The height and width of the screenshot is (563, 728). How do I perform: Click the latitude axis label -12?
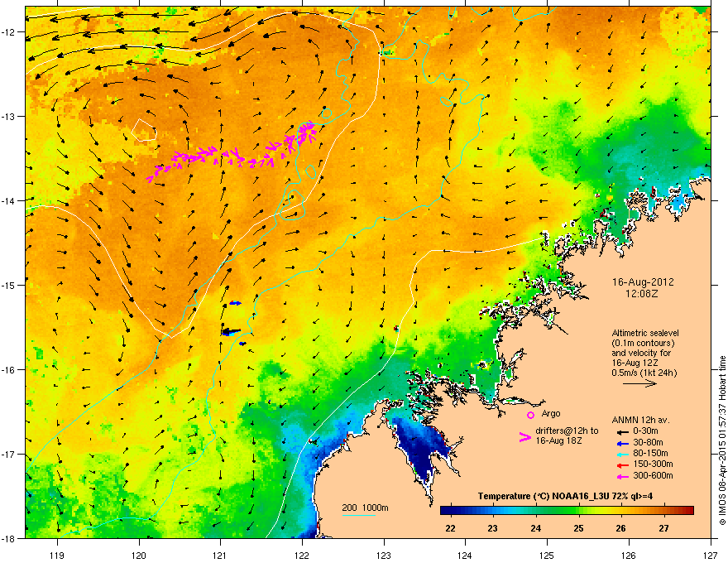point(9,31)
